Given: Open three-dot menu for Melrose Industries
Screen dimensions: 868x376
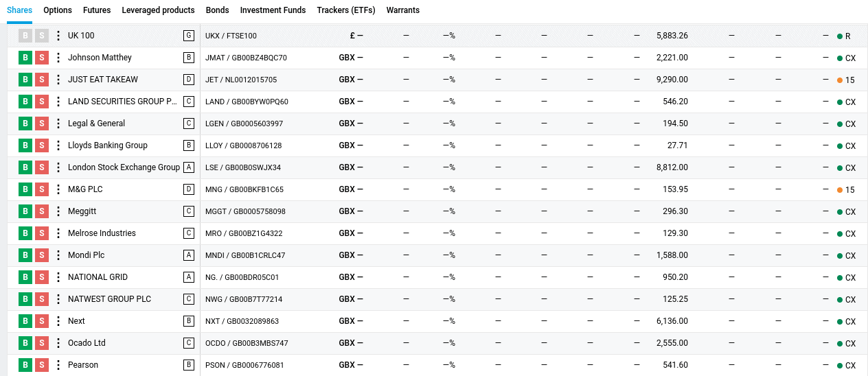Looking at the screenshot, I should 58,233.
